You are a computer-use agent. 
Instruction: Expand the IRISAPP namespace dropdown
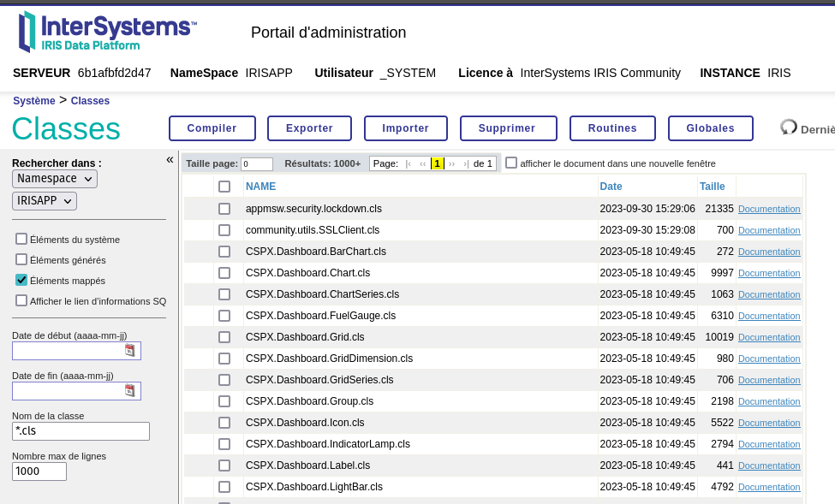pos(45,201)
